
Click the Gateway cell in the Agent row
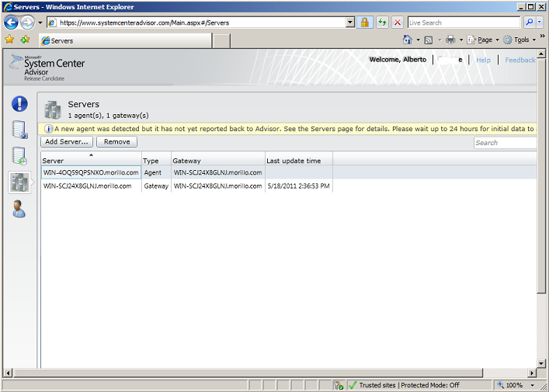click(x=217, y=172)
